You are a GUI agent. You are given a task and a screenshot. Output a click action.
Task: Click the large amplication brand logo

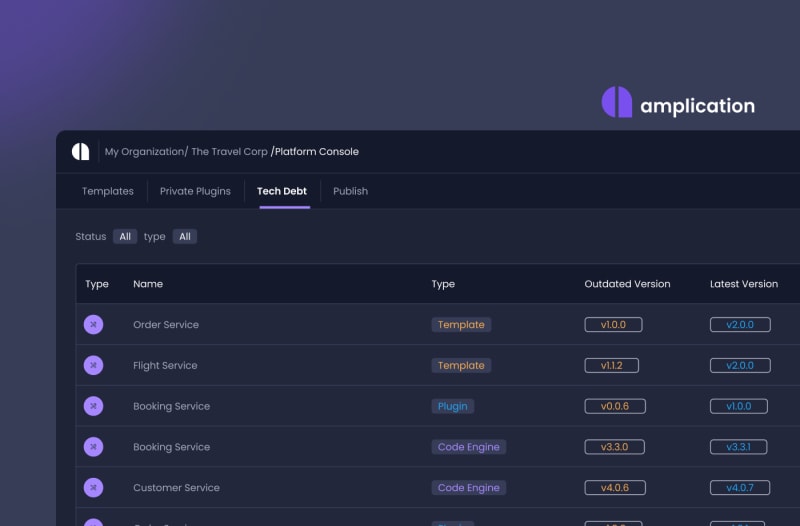tap(678, 103)
